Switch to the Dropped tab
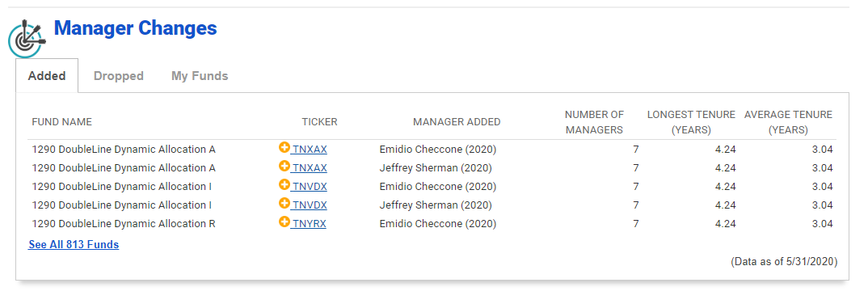This screenshot has width=868, height=304. (x=119, y=76)
